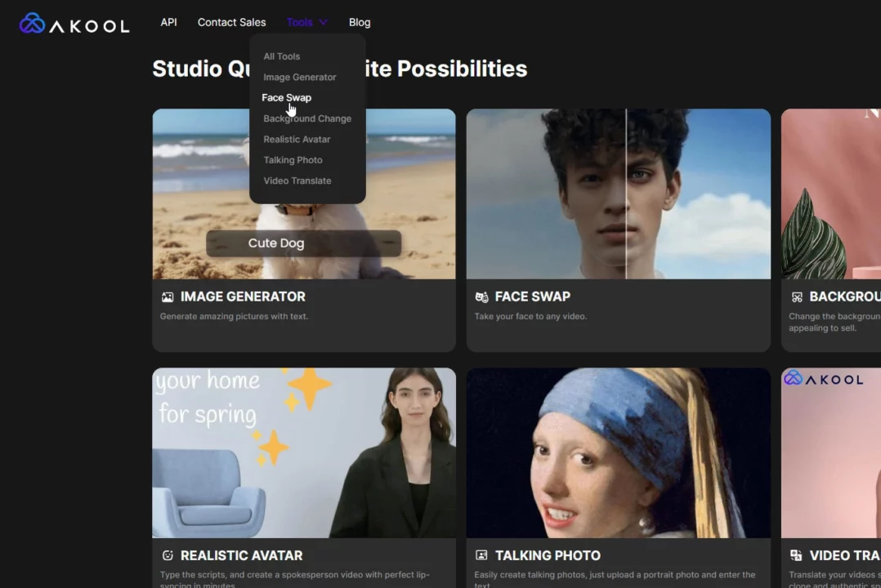Click Contact Sales in the navigation

[231, 22]
